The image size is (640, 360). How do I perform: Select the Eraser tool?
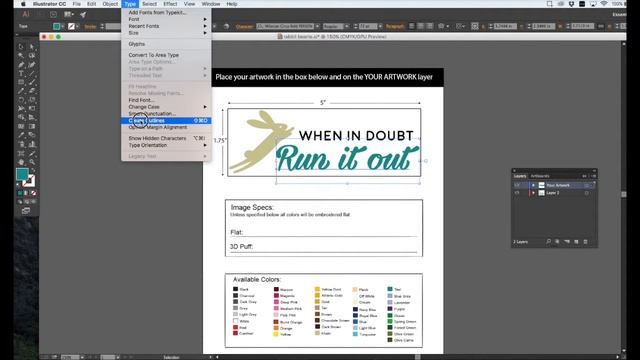pyautogui.click(x=31, y=91)
